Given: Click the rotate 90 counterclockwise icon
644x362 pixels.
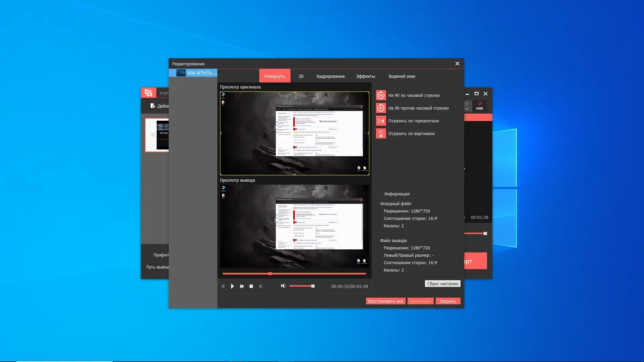Looking at the screenshot, I should coord(381,108).
